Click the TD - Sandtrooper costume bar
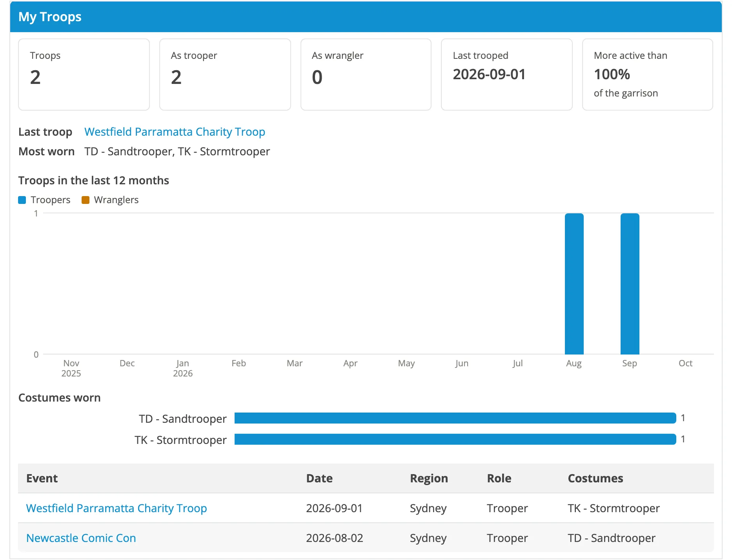732x560 pixels. click(x=455, y=418)
